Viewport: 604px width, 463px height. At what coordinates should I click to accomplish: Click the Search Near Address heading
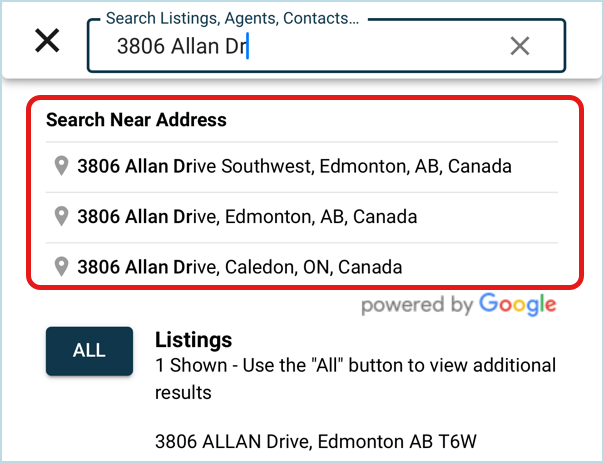click(x=136, y=120)
